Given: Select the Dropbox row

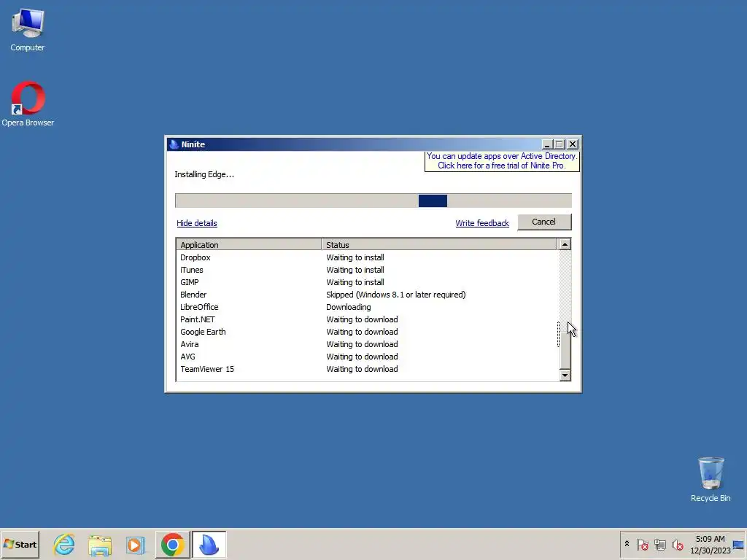Looking at the screenshot, I should point(366,257).
